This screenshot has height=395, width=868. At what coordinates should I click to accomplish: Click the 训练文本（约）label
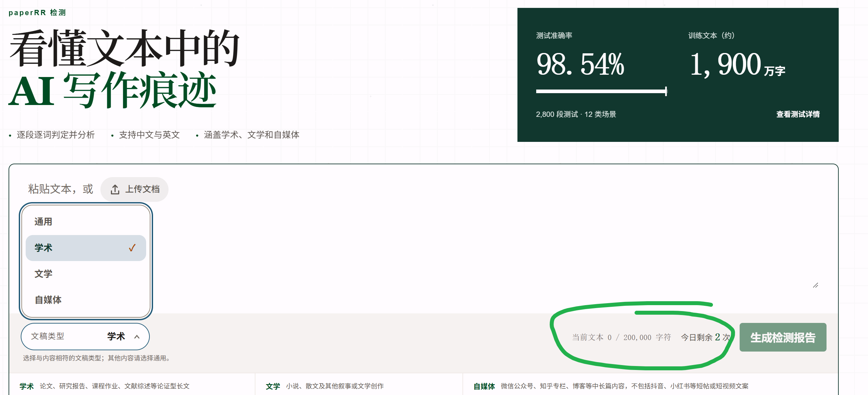click(711, 36)
